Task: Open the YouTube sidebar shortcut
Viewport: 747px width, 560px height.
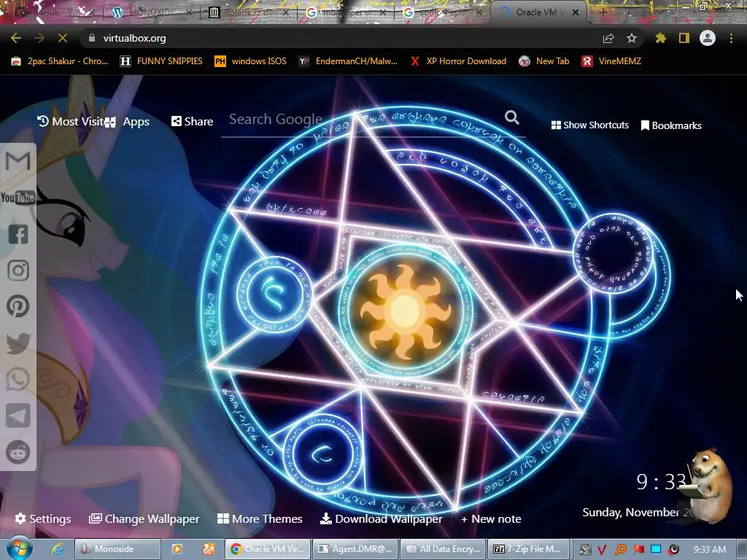Action: pos(18,197)
